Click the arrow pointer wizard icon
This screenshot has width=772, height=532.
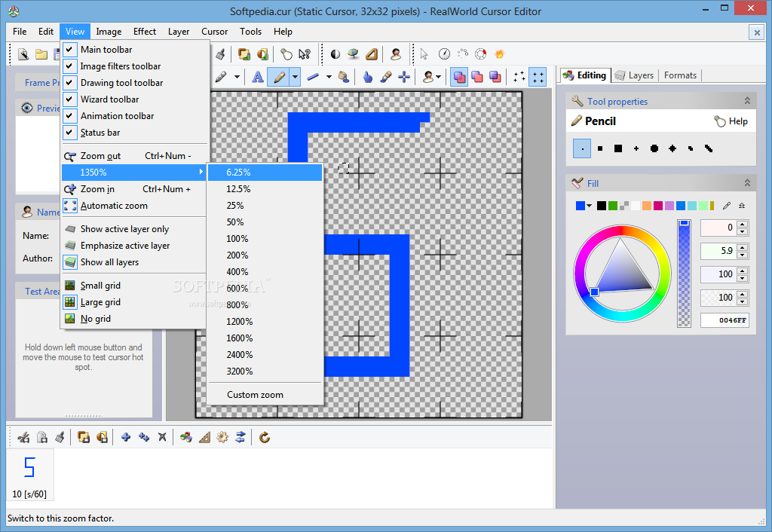point(424,54)
